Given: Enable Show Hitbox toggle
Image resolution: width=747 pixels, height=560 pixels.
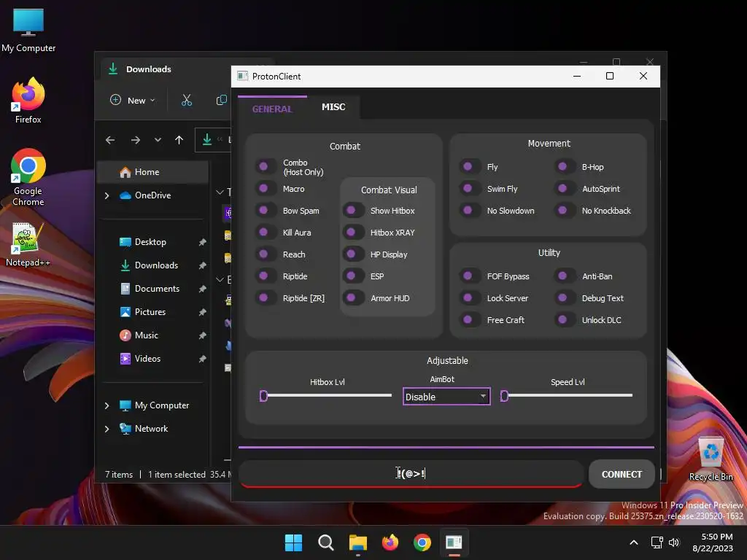Looking at the screenshot, I should pos(353,211).
